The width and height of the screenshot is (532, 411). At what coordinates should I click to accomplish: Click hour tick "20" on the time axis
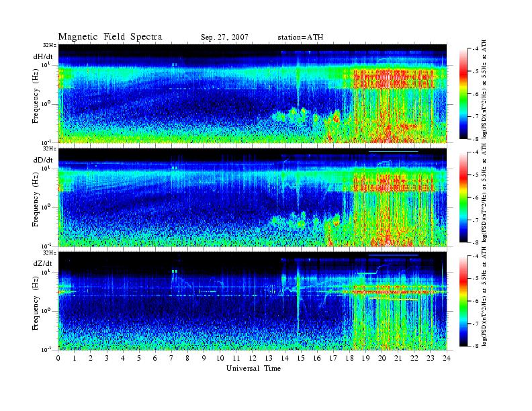382,358
